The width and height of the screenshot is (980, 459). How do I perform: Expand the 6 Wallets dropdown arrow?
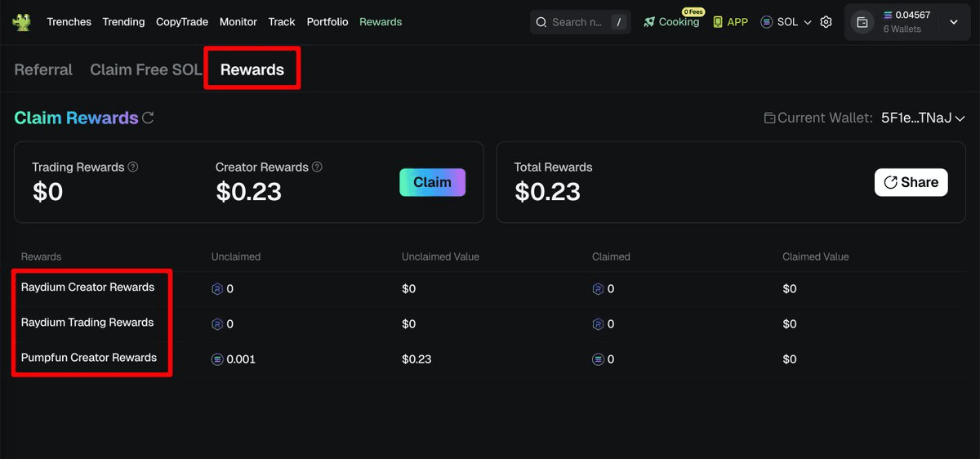953,22
